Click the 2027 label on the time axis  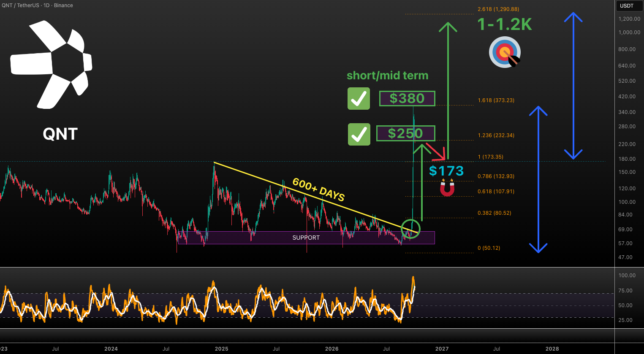click(442, 349)
